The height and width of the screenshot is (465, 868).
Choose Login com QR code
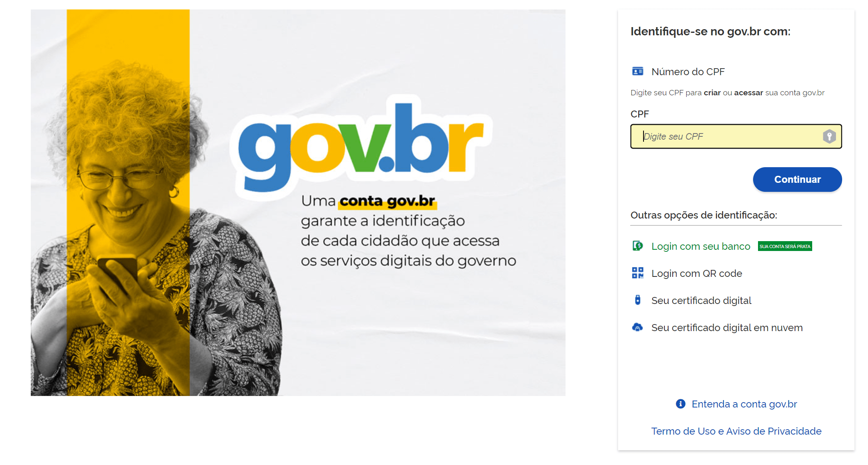tap(696, 273)
